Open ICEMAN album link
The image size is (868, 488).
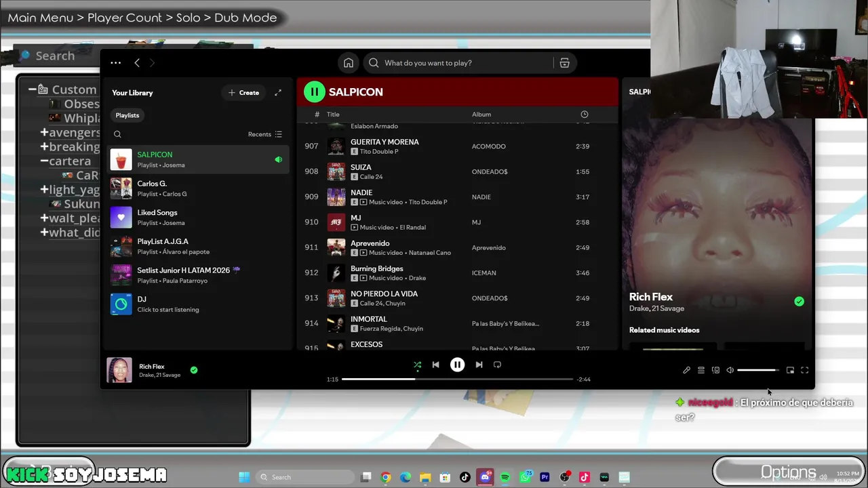pos(484,273)
